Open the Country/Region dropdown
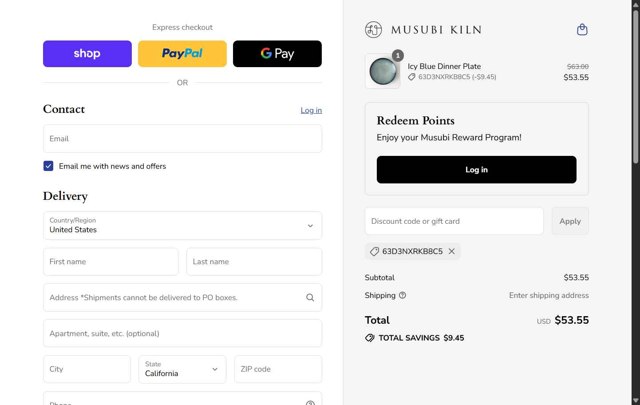Screen dimensions: 640x405 point(182,225)
